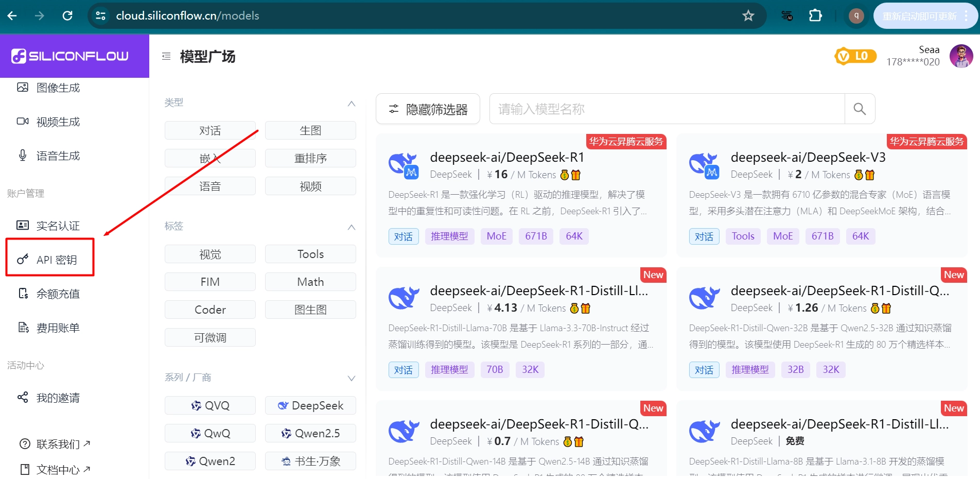Viewport: 980px width, 479px height.
Task: Toggle the FIM tag filter
Action: [210, 282]
